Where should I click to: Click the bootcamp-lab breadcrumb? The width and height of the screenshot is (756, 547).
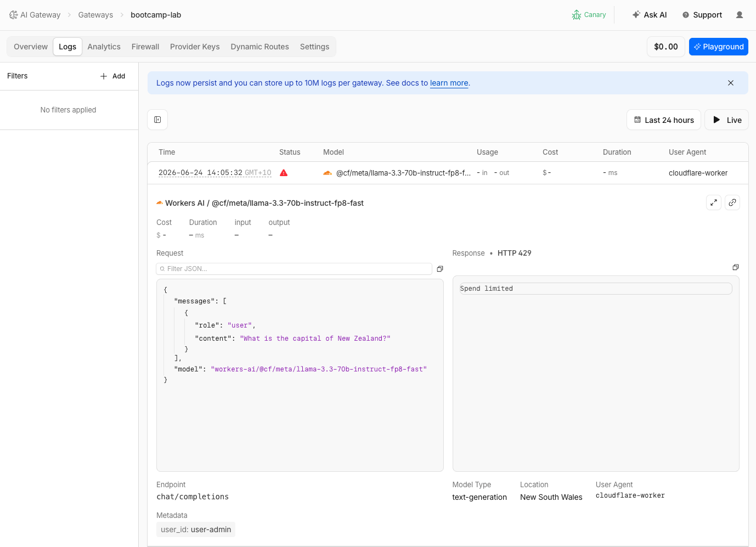point(156,15)
